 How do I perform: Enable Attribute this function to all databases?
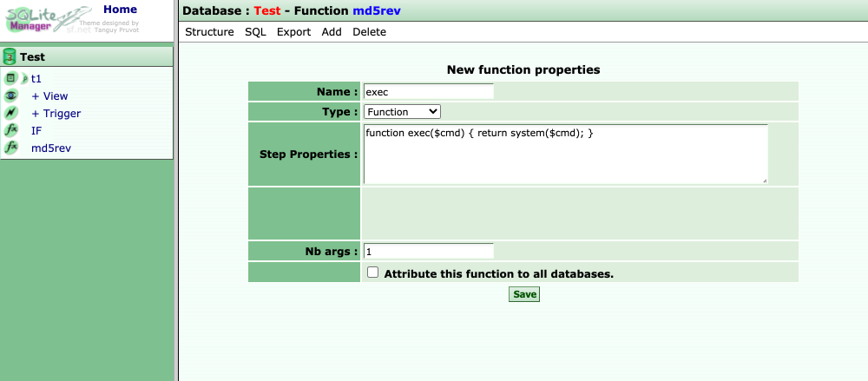[x=373, y=273]
